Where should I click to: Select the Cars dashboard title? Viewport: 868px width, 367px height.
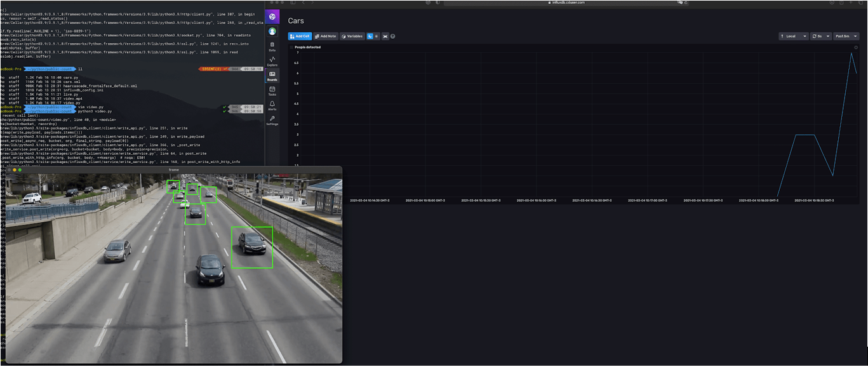coord(295,20)
